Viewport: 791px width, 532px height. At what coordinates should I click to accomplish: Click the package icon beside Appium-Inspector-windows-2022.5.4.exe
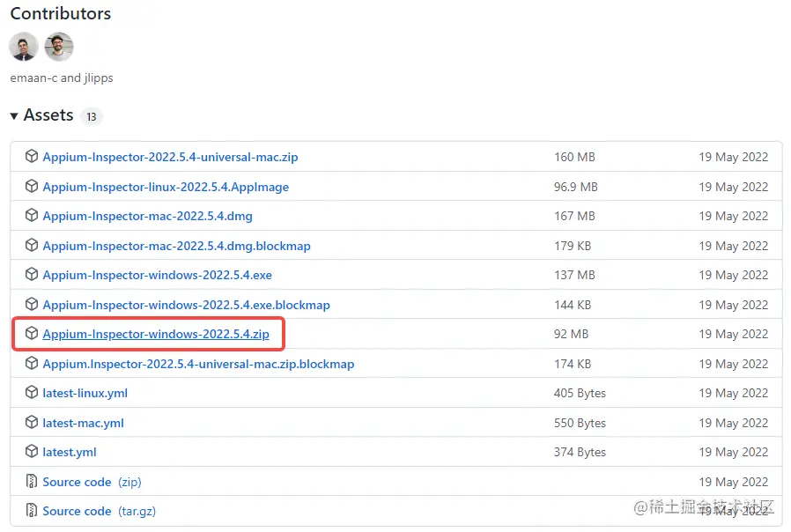(32, 274)
